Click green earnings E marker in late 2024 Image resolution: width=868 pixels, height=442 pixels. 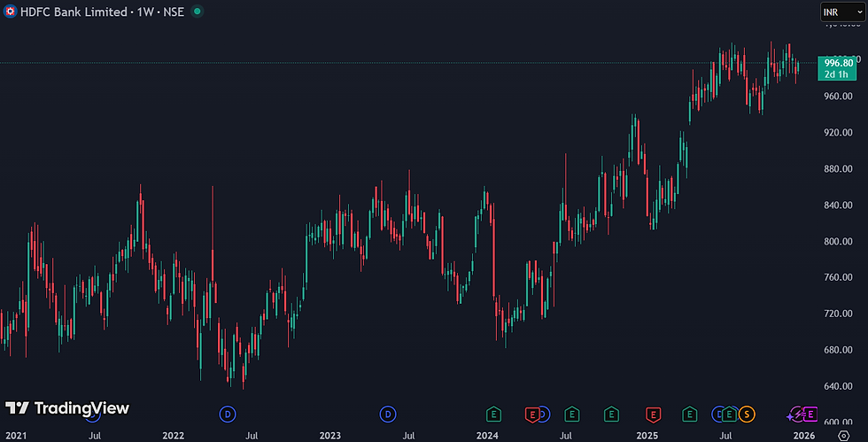coord(611,414)
